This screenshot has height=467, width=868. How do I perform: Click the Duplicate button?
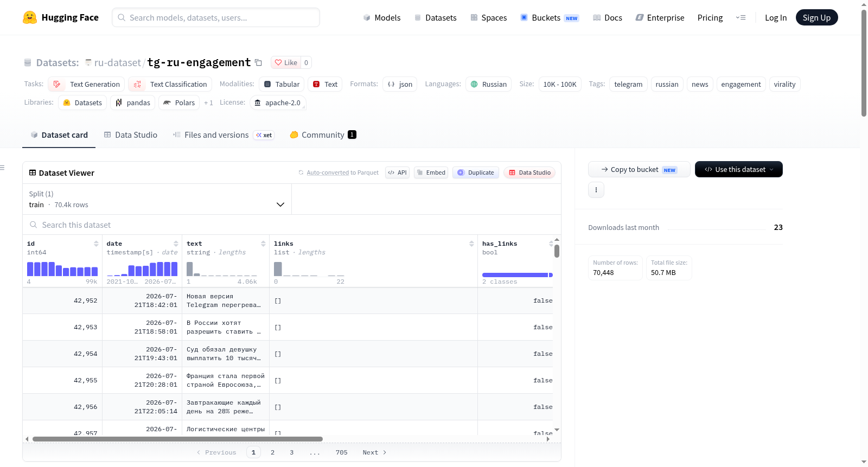click(476, 172)
